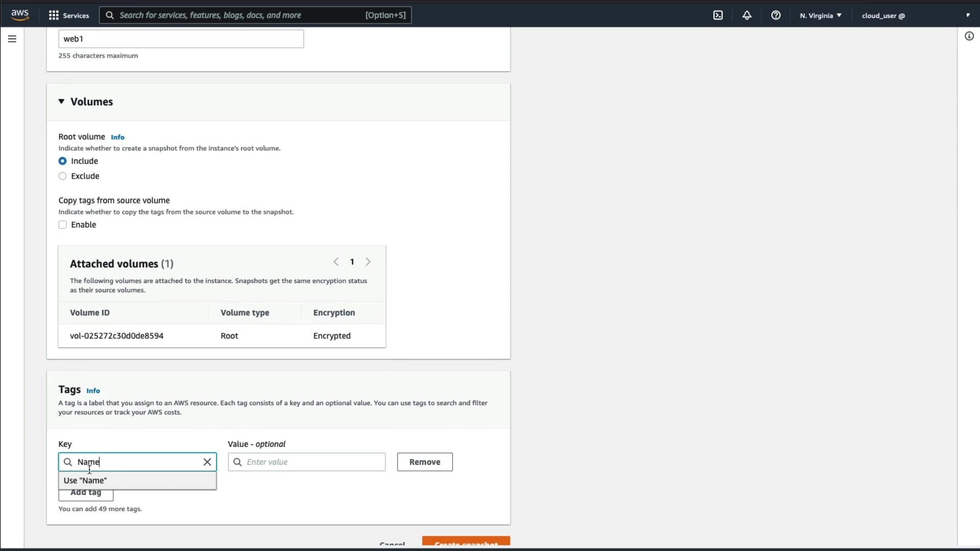
Task: Go to next page of attached volumes
Action: click(368, 262)
